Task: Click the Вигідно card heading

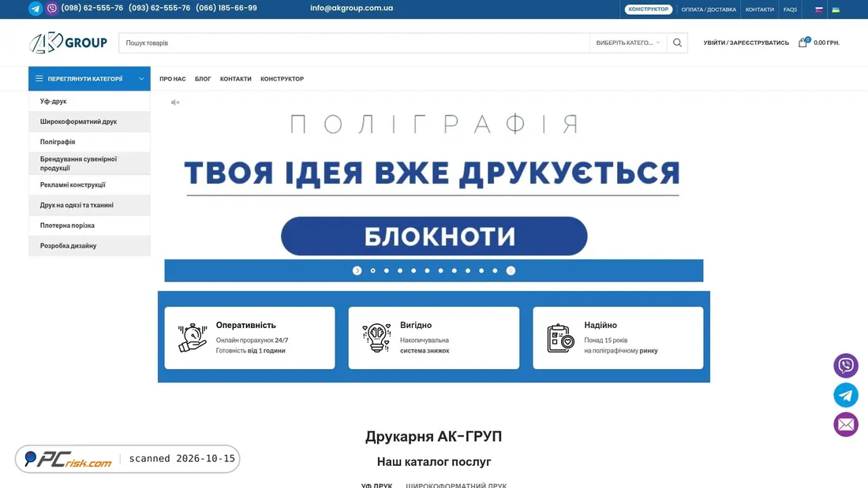Action: pos(416,326)
